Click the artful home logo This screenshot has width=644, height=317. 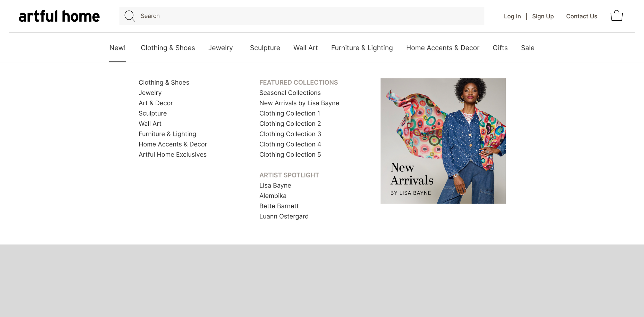pyautogui.click(x=59, y=16)
